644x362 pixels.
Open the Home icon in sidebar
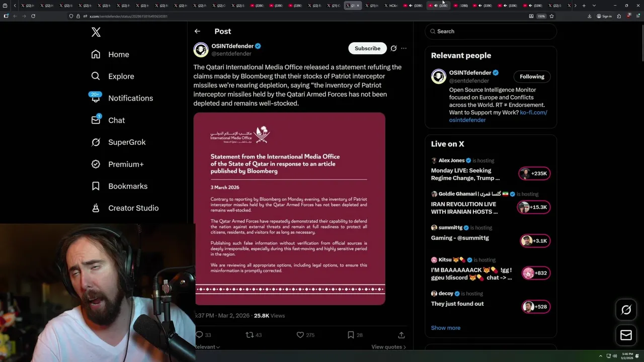[x=96, y=54]
